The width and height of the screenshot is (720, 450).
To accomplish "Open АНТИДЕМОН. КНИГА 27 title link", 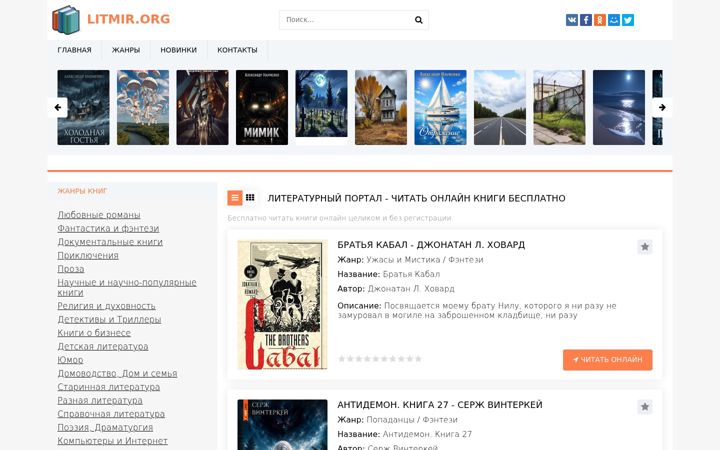I will 440,405.
